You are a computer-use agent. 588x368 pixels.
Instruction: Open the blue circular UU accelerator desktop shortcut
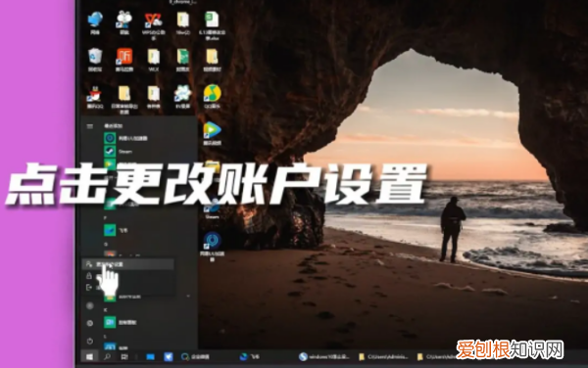(213, 247)
